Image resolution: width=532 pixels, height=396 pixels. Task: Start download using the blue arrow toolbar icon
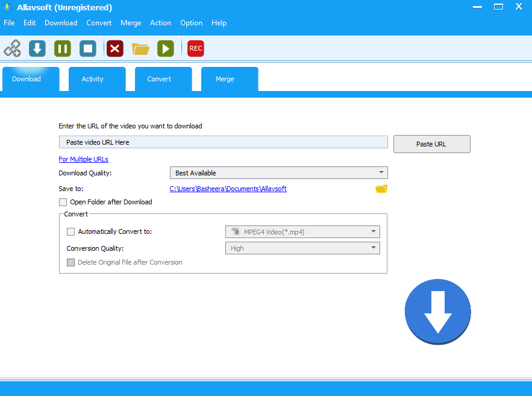pos(37,48)
